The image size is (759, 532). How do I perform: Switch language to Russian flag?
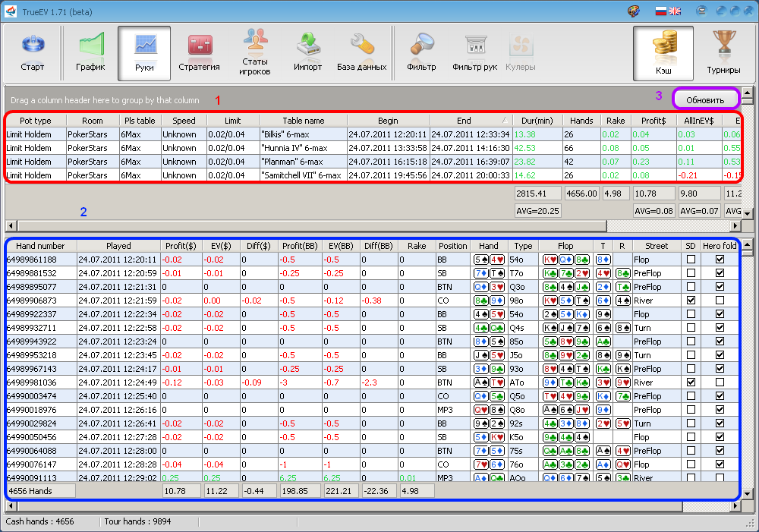coord(661,11)
